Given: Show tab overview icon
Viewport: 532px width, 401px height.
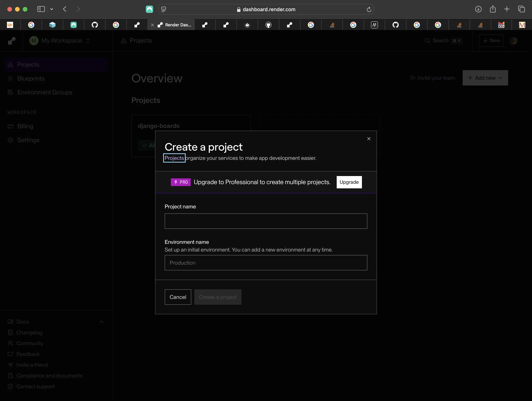Looking at the screenshot, I should (521, 9).
